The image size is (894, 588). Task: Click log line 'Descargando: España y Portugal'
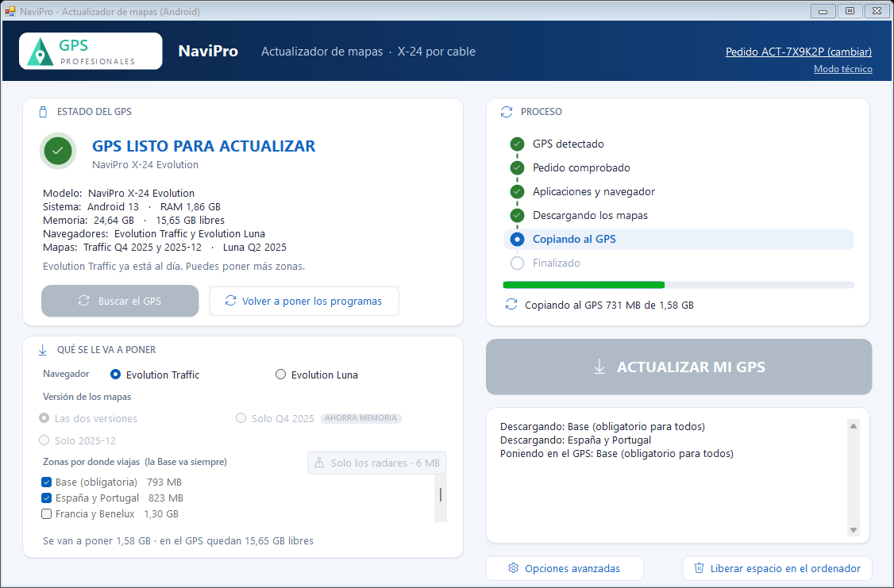pos(576,440)
